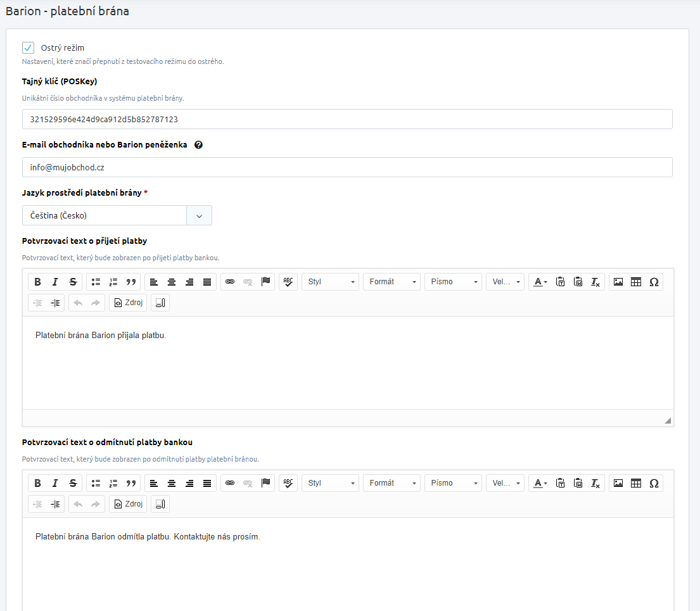This screenshot has height=611, width=700.
Task: Open Písmo dropdown in rejected payment editor
Action: click(453, 483)
